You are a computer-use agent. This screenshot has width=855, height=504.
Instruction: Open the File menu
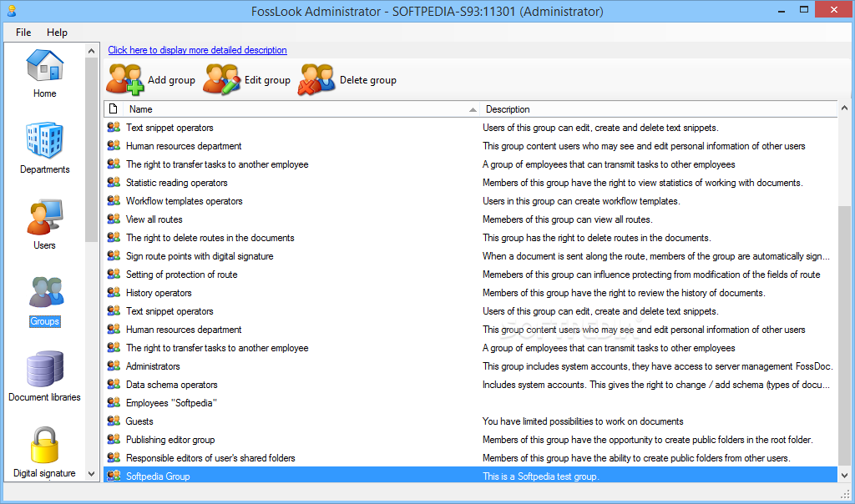click(x=23, y=33)
